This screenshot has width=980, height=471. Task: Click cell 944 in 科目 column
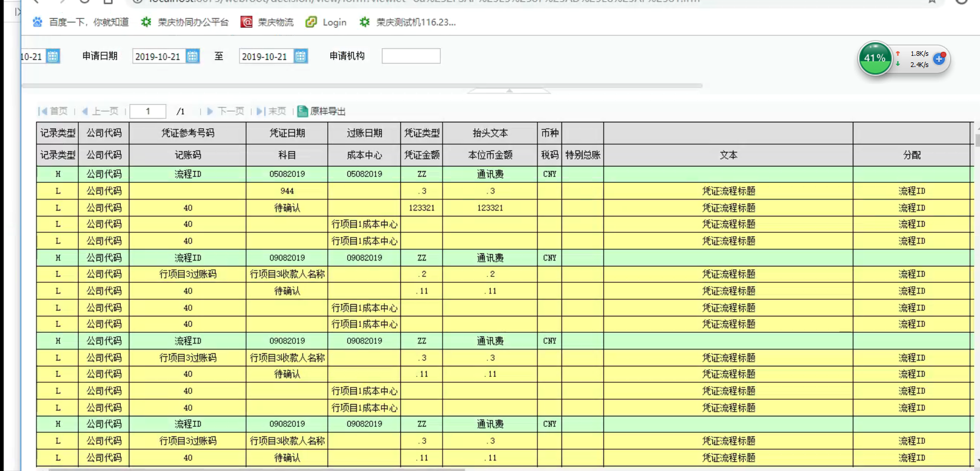pos(287,191)
